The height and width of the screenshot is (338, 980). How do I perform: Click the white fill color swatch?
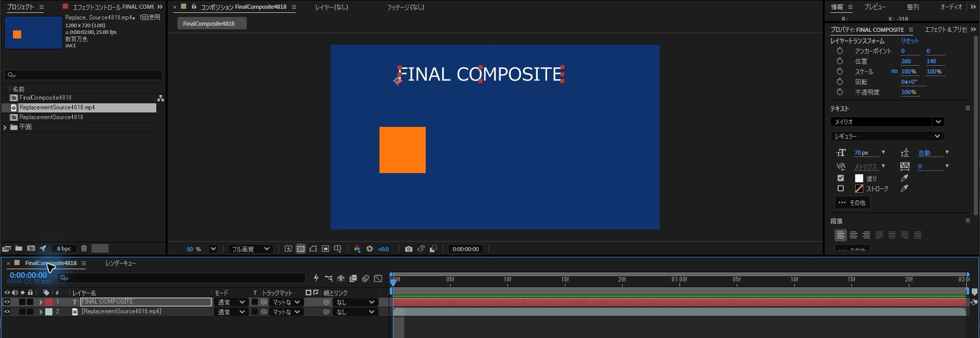pyautogui.click(x=859, y=178)
